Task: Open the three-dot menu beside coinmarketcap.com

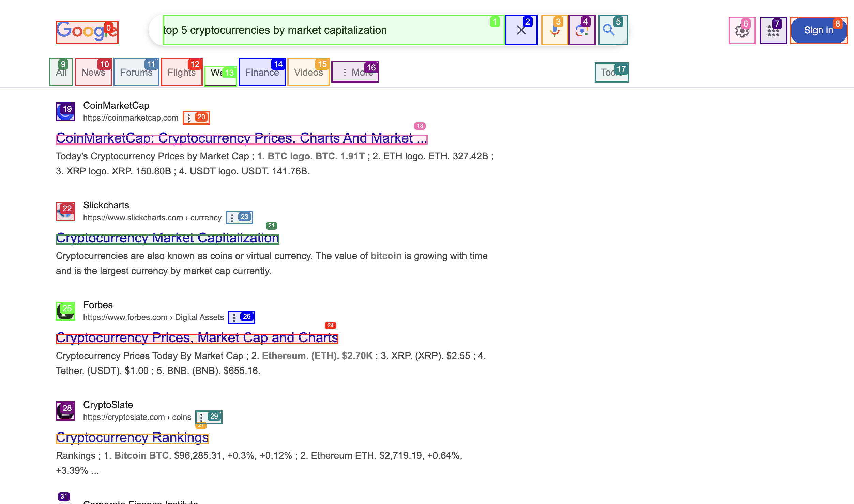Action: pos(189,118)
